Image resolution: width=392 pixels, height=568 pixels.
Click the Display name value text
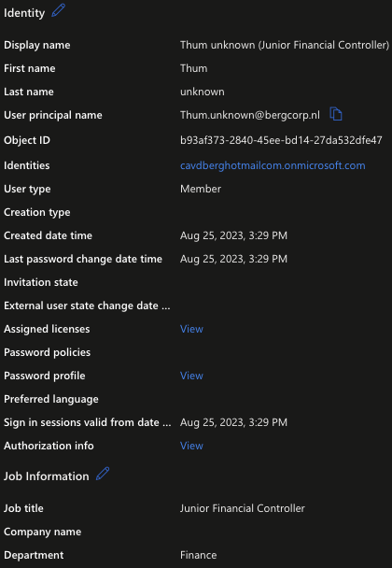[285, 45]
